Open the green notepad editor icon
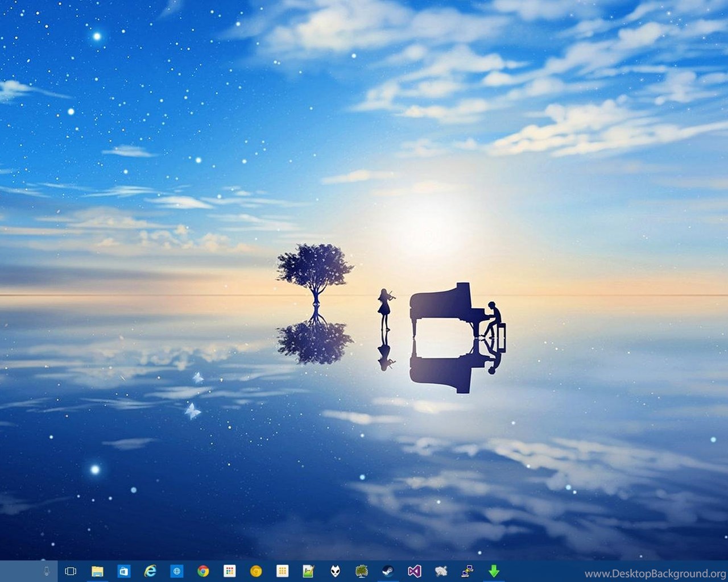Screen dimensions: 728x582 pos(309,571)
